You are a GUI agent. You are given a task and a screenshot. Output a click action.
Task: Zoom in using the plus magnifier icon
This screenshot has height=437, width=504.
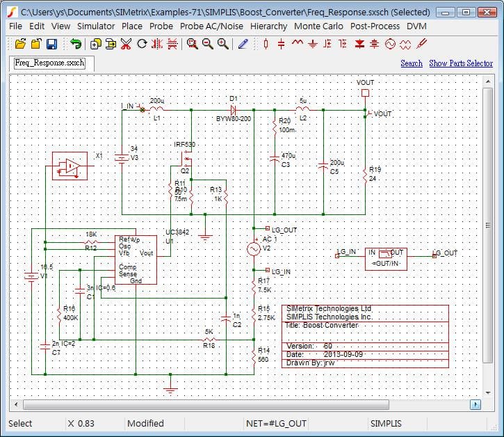[222, 44]
